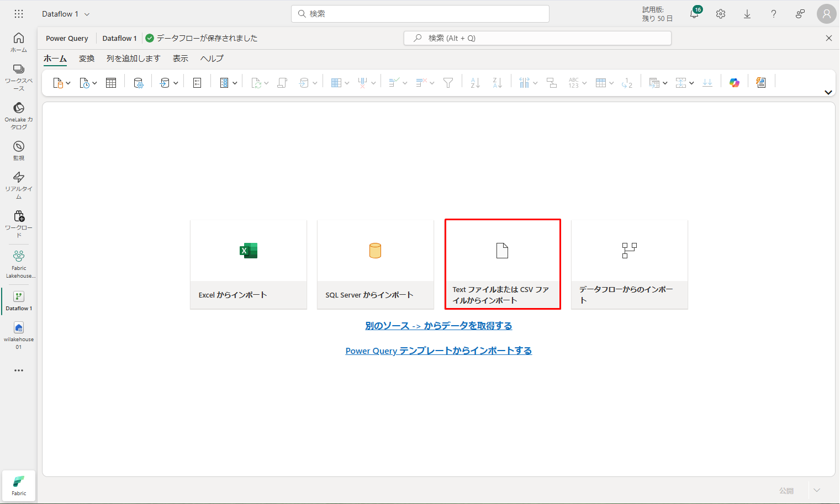Open 監視 in the left navigation
The height and width of the screenshot is (504, 840).
pyautogui.click(x=19, y=151)
